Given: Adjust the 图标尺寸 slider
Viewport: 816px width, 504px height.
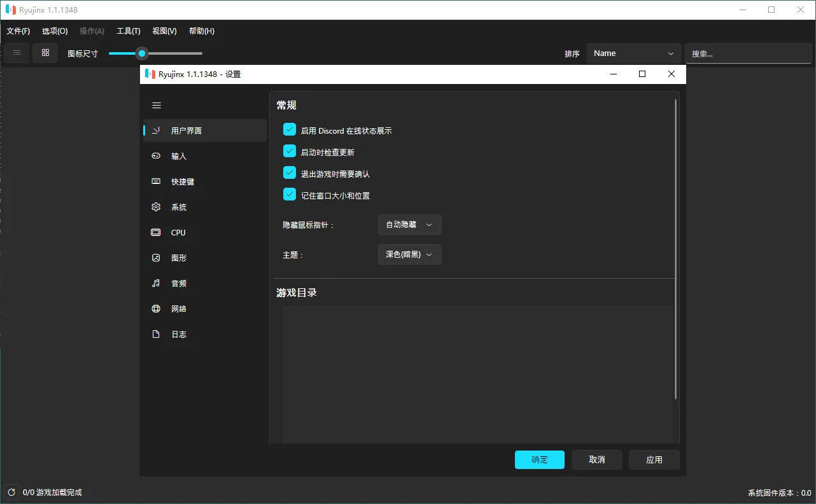Looking at the screenshot, I should tap(141, 53).
